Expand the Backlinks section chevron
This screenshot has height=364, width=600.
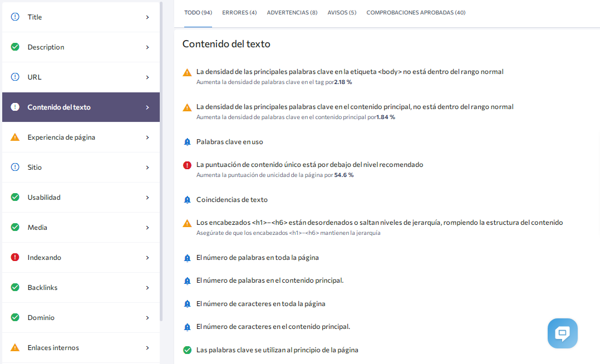click(147, 287)
